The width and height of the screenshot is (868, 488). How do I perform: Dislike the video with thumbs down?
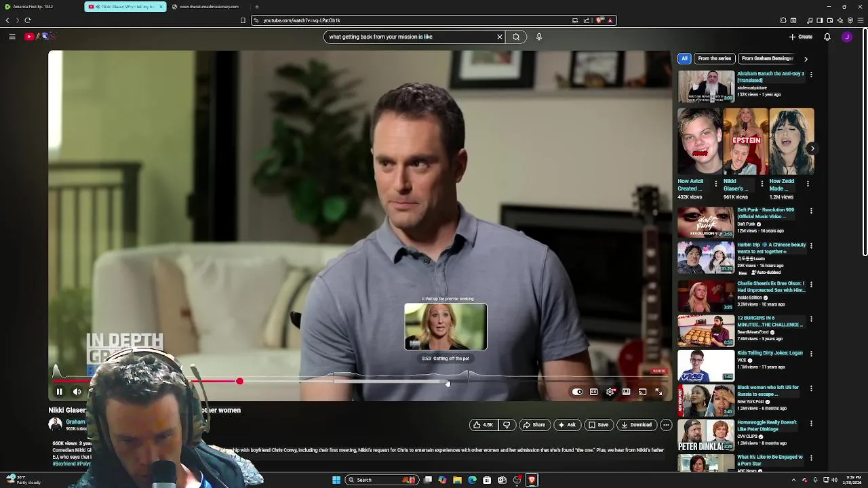tap(507, 425)
